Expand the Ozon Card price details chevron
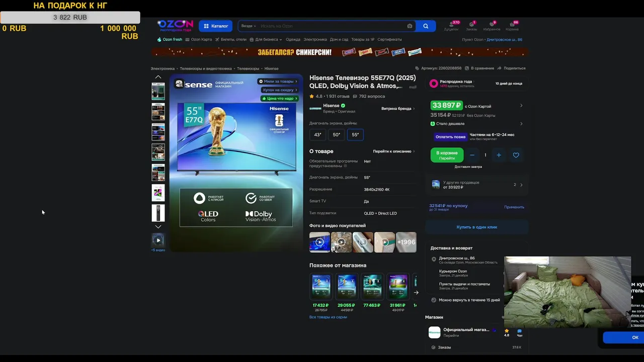This screenshot has width=644, height=362. [x=521, y=106]
